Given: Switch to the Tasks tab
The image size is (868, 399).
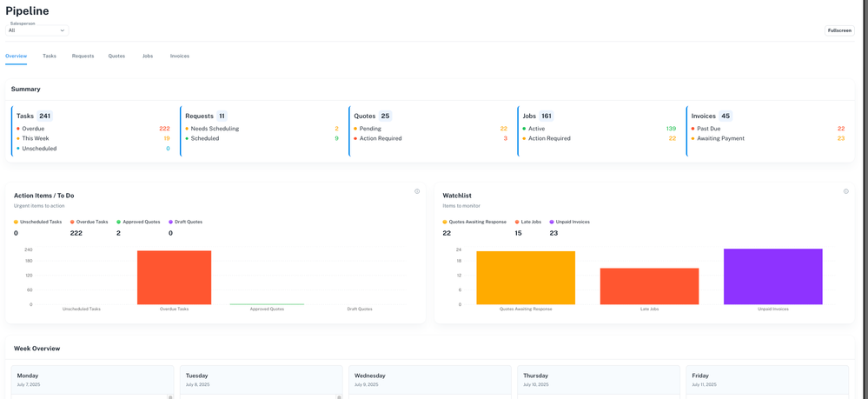Looking at the screenshot, I should (x=50, y=56).
